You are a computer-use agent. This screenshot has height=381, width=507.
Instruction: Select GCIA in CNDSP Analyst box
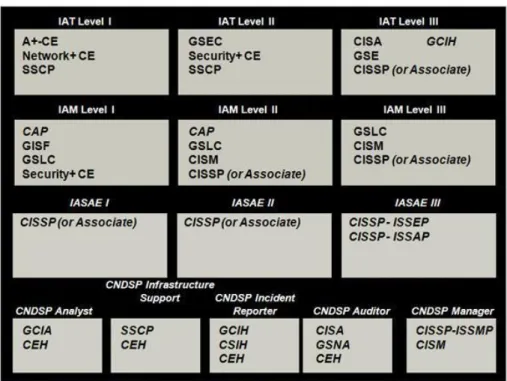tap(37, 330)
